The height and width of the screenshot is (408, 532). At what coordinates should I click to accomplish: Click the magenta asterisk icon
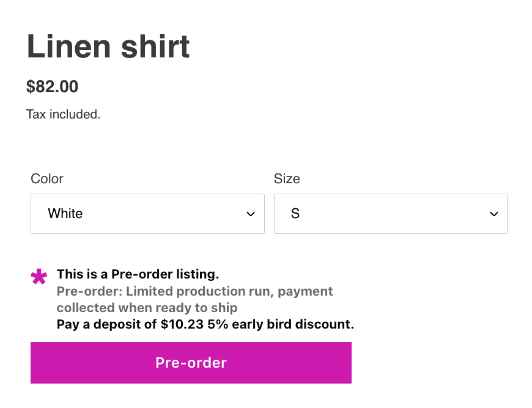tap(39, 278)
